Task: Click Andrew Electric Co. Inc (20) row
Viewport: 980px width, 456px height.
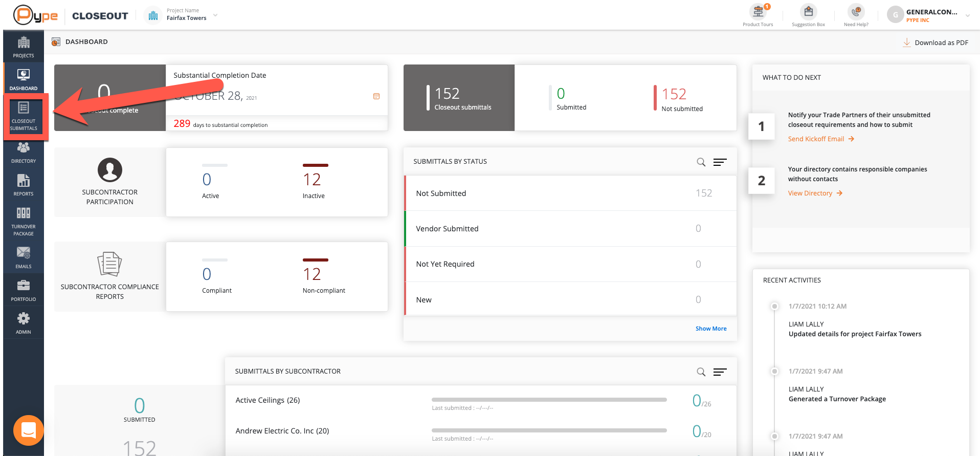Action: click(x=481, y=431)
